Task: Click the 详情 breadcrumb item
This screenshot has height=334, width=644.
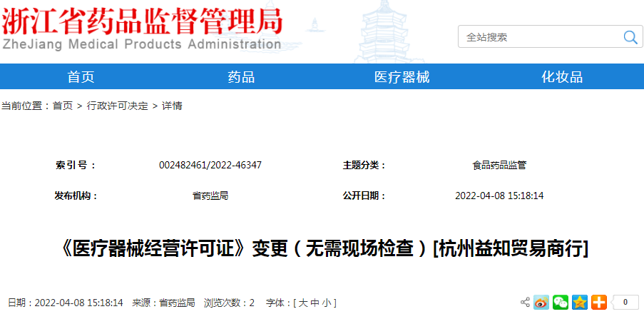Action: pos(172,106)
